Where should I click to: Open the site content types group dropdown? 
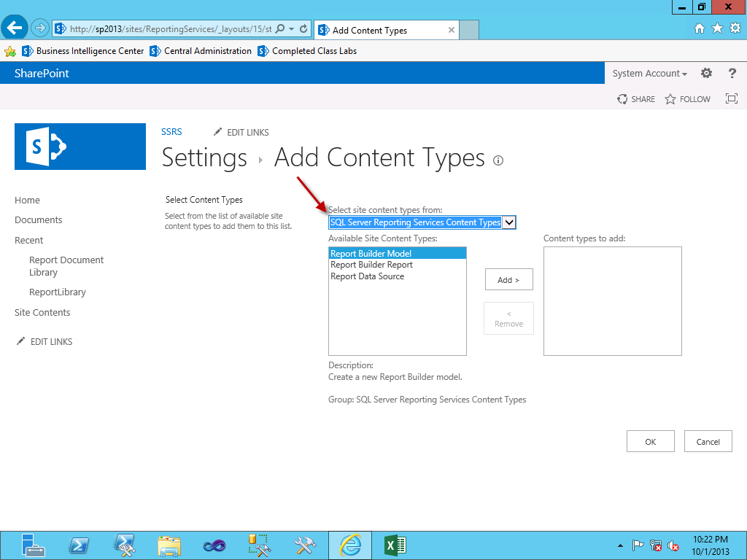tap(422, 222)
